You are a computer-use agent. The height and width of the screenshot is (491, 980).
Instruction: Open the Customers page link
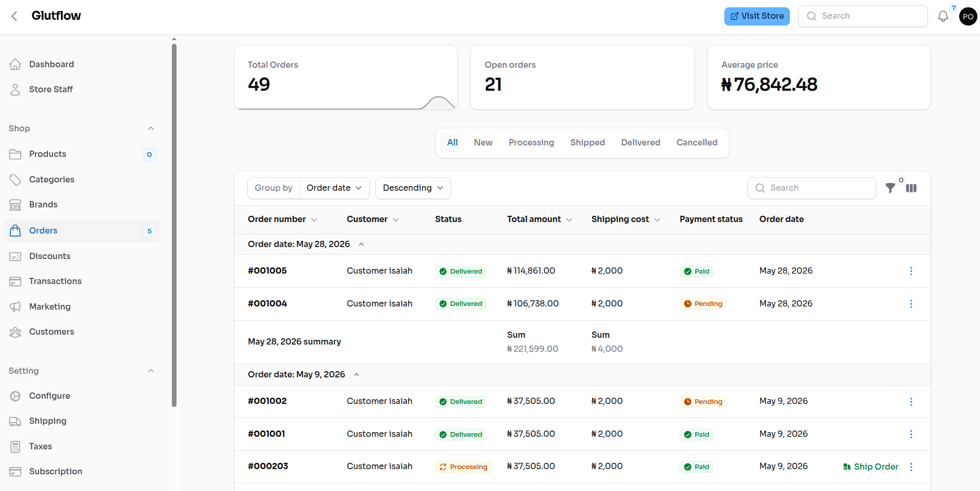pos(52,332)
